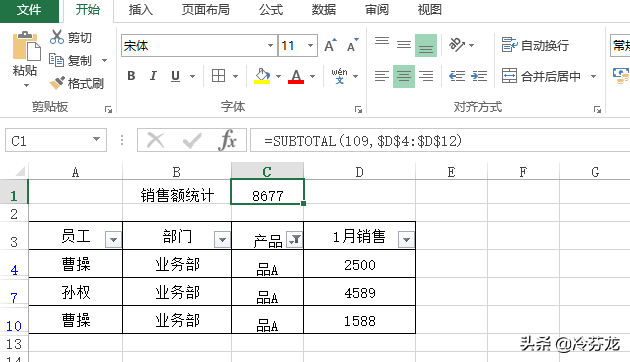Open the copy options dropdown arrow
The width and height of the screenshot is (630, 362).
pos(104,60)
